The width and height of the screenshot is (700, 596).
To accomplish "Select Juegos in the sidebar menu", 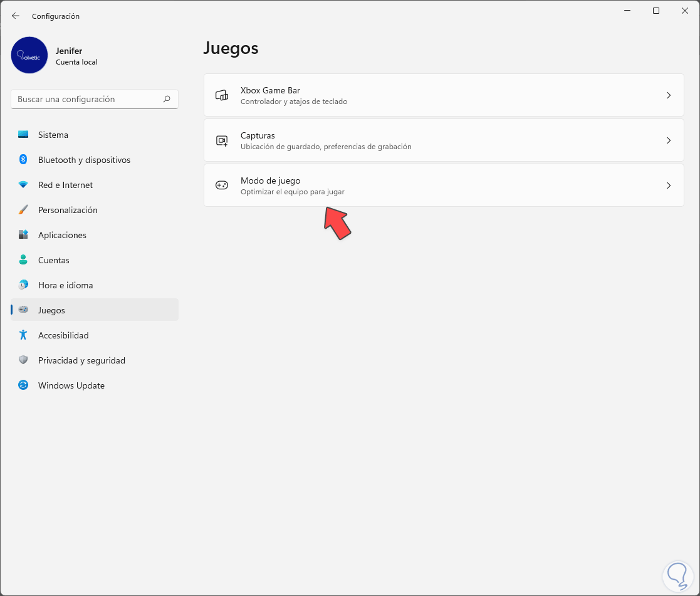I will coord(51,310).
